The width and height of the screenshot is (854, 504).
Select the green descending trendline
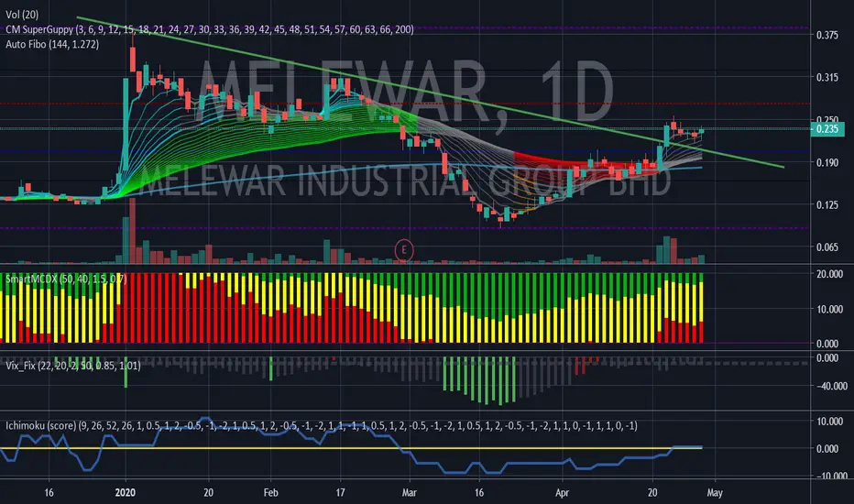pos(431,92)
